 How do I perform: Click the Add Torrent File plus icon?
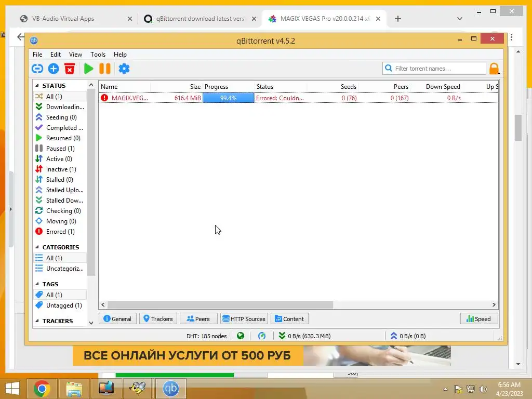(54, 69)
